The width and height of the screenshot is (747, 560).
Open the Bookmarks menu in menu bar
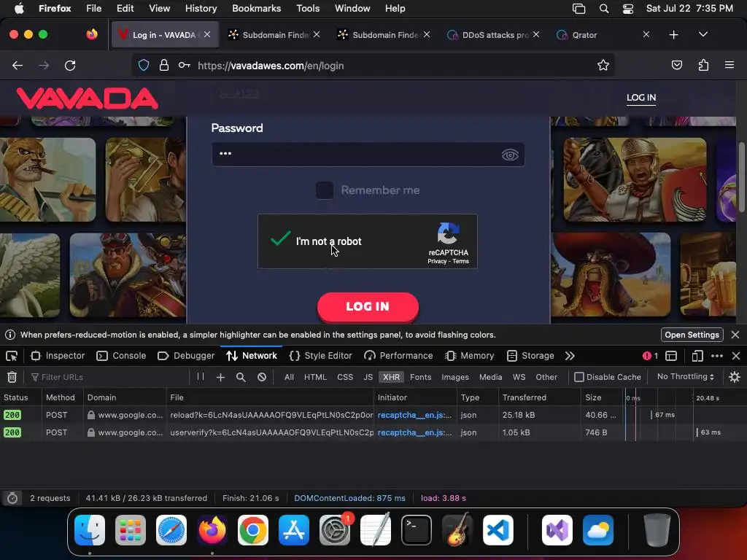pos(256,9)
